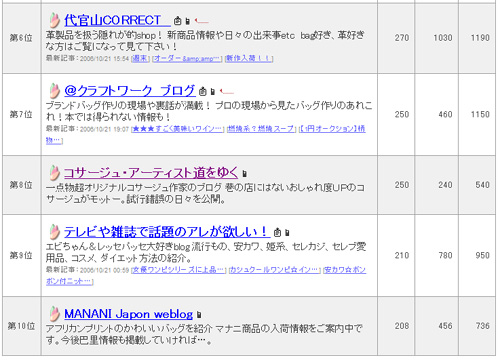Visit the コサージュ・アーティスト道をゆく blog
The width and height of the screenshot is (500, 362).
pos(151,173)
